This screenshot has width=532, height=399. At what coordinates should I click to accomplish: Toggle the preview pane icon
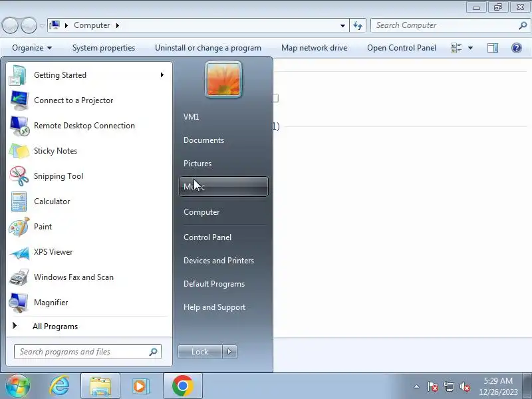click(x=493, y=48)
